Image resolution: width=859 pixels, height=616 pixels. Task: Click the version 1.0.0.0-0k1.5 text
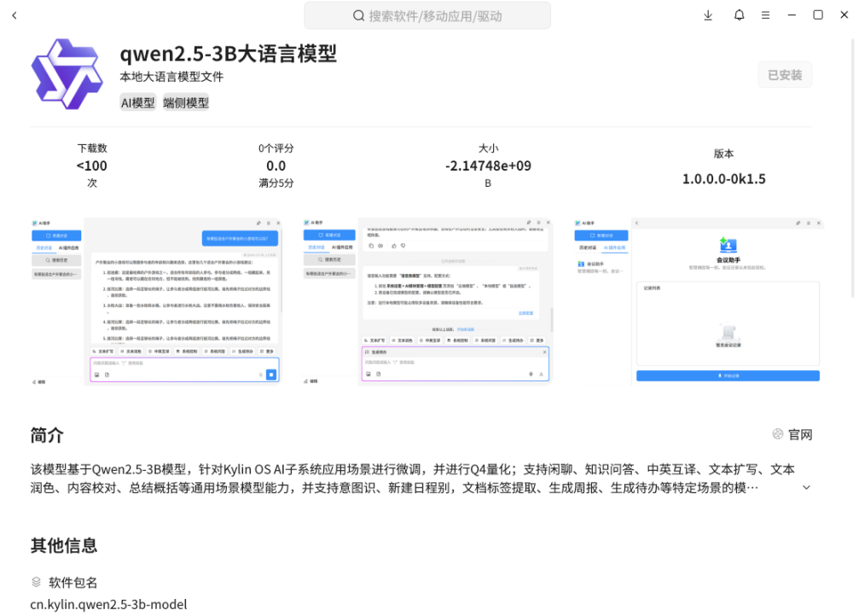pyautogui.click(x=723, y=178)
